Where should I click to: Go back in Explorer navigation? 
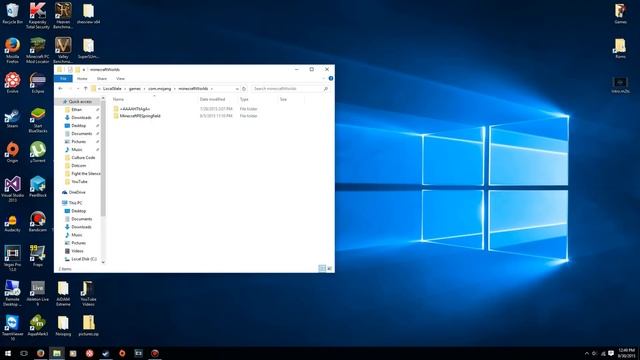click(60, 89)
